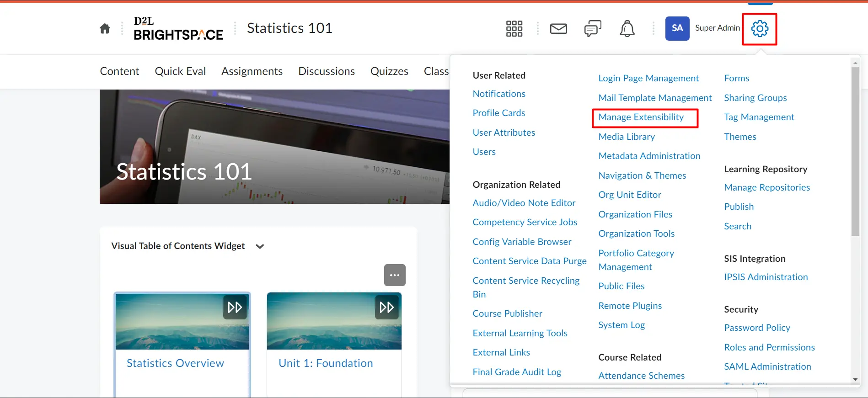Open Media Library link
The width and height of the screenshot is (868, 398).
tap(627, 137)
